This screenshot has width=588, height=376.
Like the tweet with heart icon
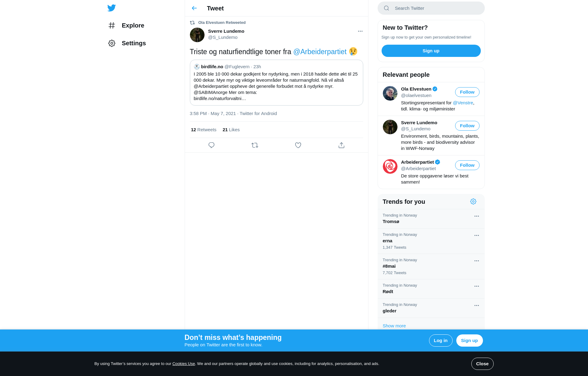point(298,145)
